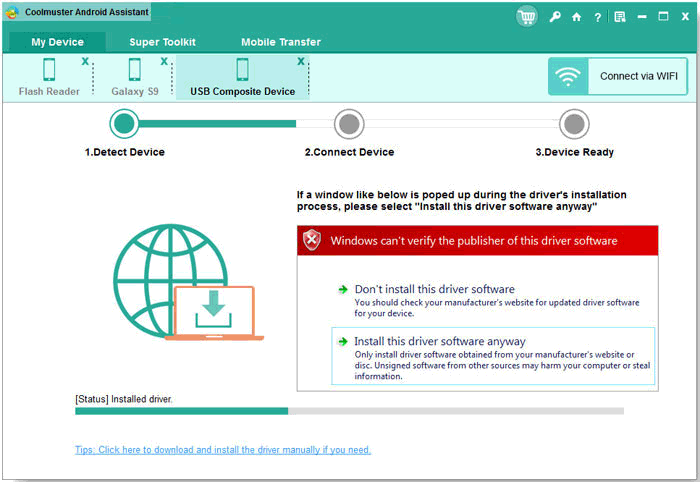Screen dimensions: 700x482
Task: Click the Device Ready step circle
Action: [574, 124]
